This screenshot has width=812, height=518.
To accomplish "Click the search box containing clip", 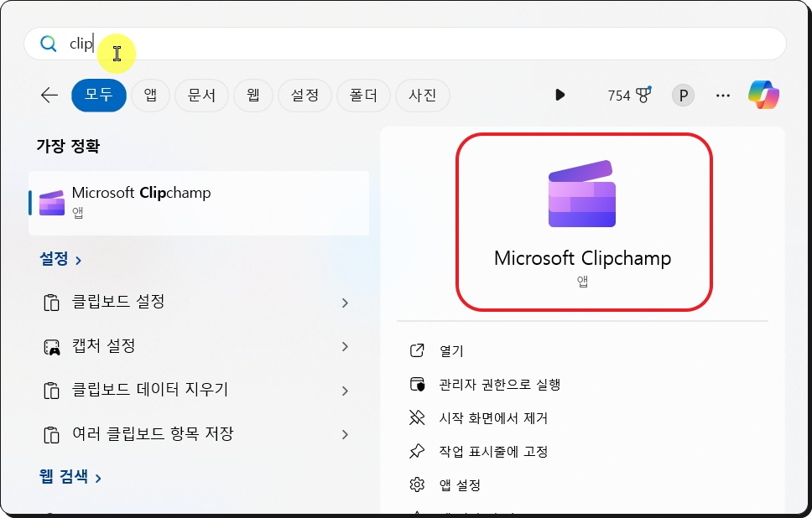I will click(x=405, y=44).
